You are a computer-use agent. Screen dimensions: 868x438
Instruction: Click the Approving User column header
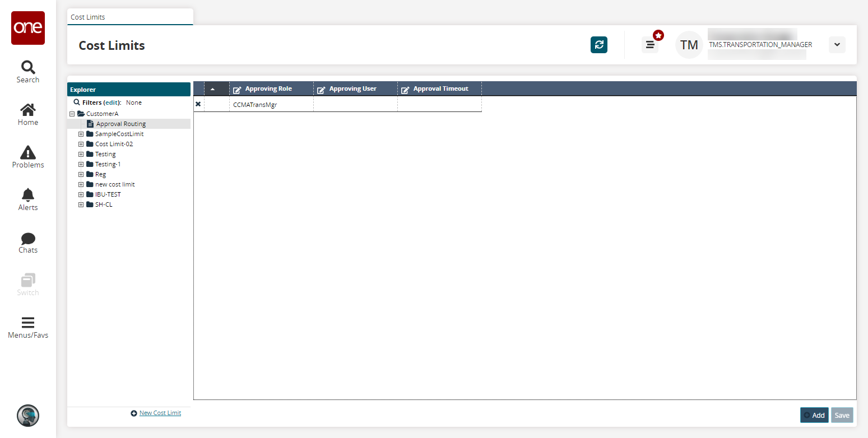click(355, 89)
